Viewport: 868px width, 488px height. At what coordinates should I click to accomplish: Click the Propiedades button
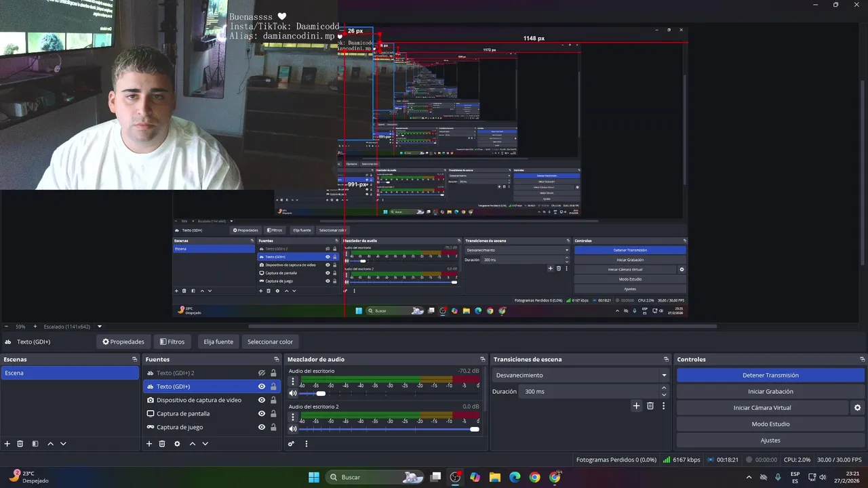tap(123, 342)
